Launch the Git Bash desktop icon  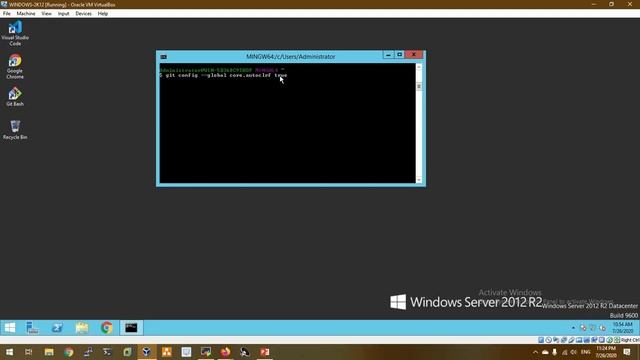pos(15,97)
